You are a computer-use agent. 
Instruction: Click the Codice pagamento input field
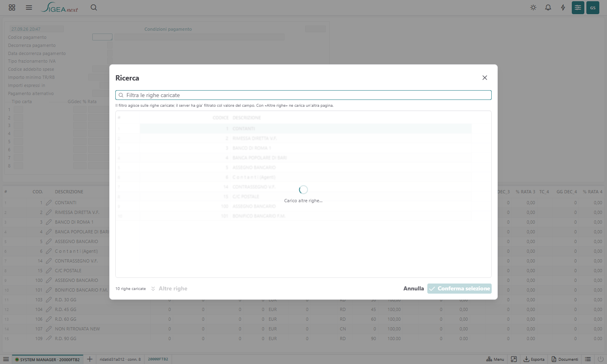click(x=102, y=37)
